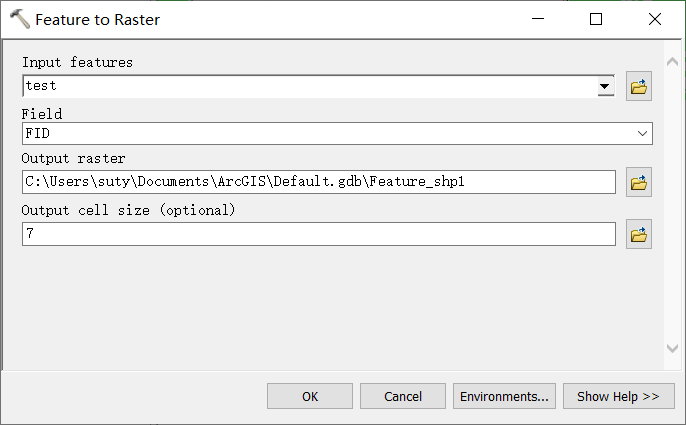
Task: Cancel the Feature to Raster dialog
Action: [x=403, y=396]
